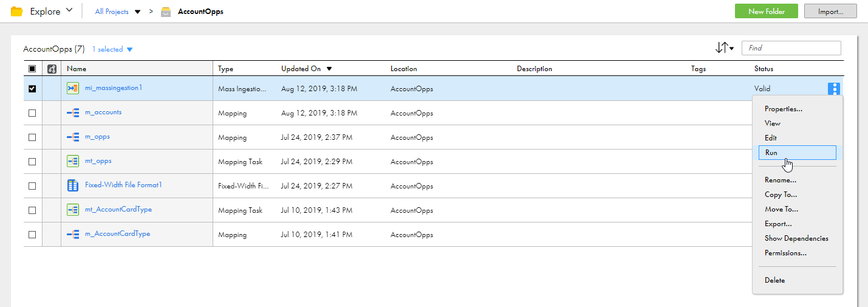Open the Explore dropdown chevron

pyautogui.click(x=69, y=10)
